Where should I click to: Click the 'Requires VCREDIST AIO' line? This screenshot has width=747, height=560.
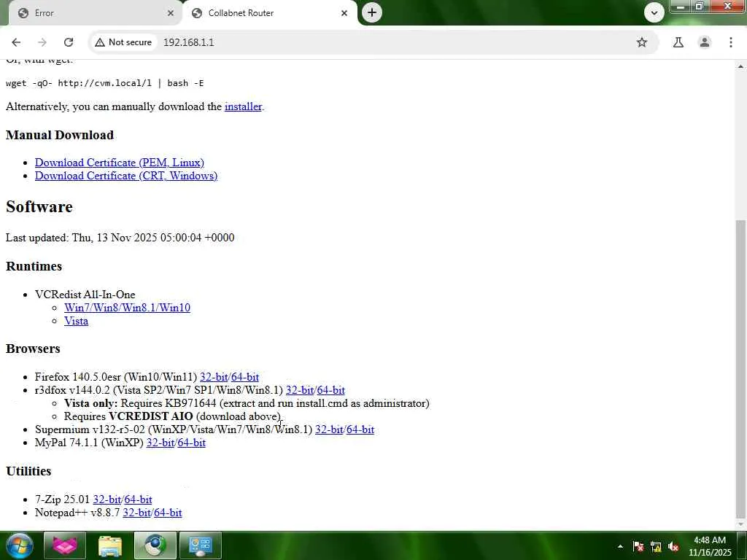[x=173, y=416]
